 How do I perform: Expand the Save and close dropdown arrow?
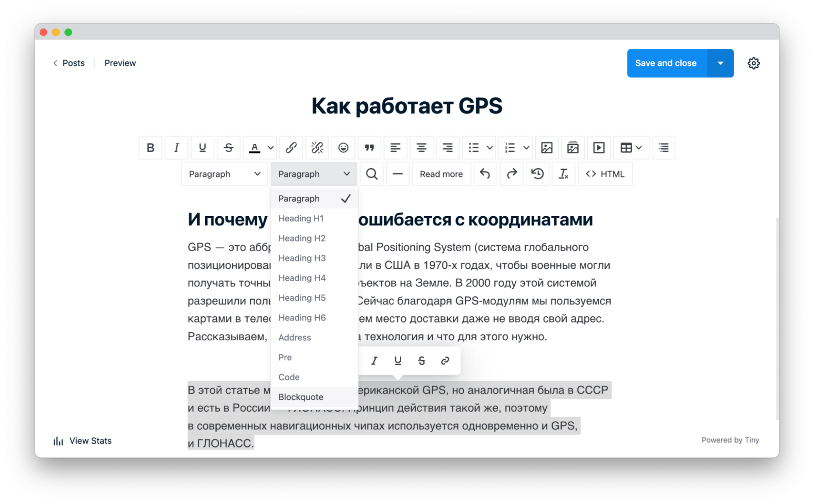click(720, 63)
